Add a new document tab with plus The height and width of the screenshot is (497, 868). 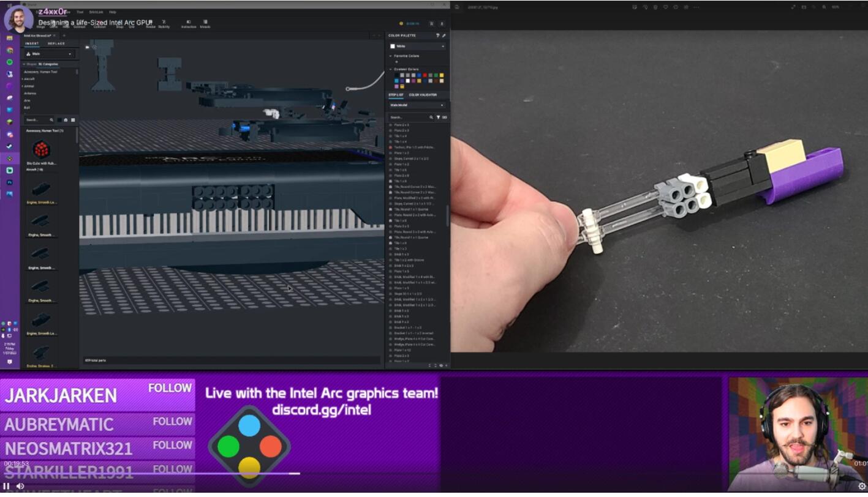[64, 35]
